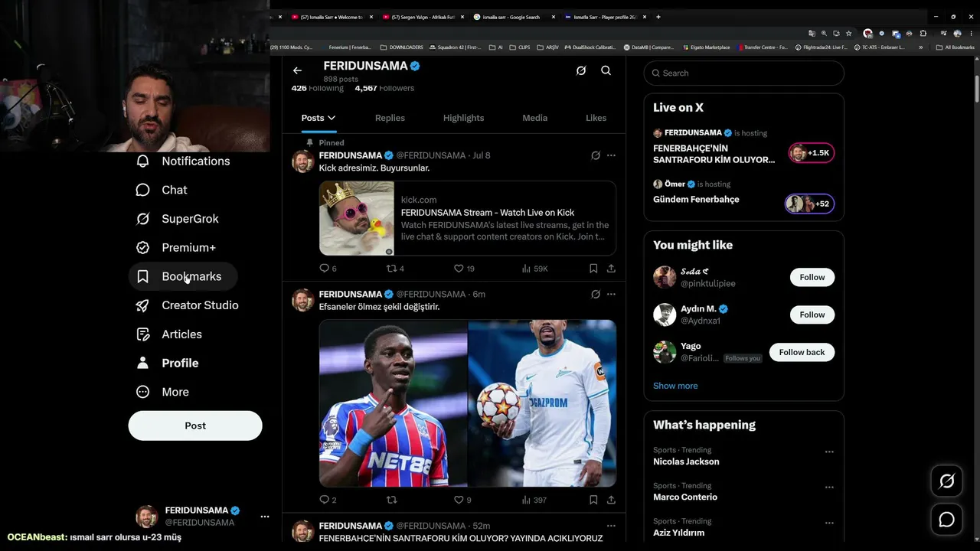The width and height of the screenshot is (980, 551).
Task: Repost the pinned Kick post
Action: 395,269
